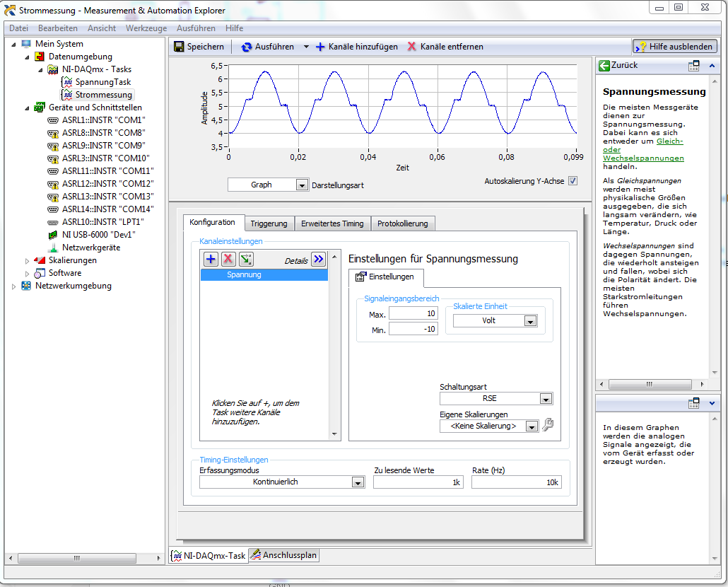Select SpannungTask in the tree
This screenshot has height=587, width=728.
(103, 82)
